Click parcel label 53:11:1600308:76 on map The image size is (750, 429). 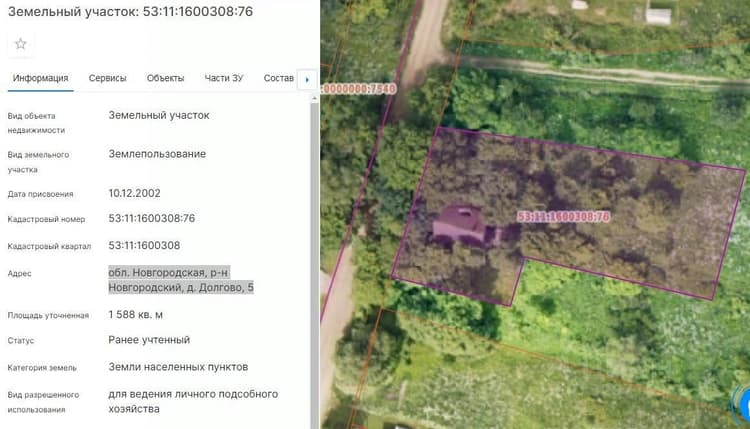coord(563,217)
